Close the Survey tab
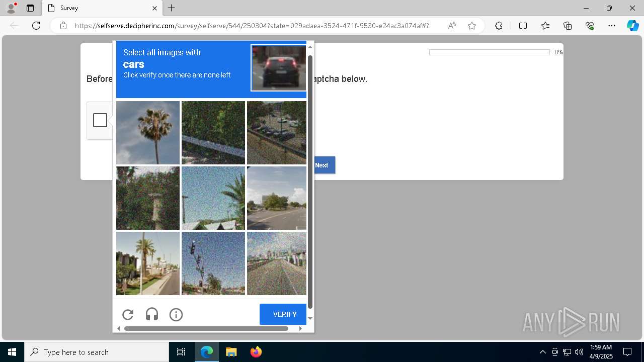The image size is (644, 362). [x=155, y=8]
